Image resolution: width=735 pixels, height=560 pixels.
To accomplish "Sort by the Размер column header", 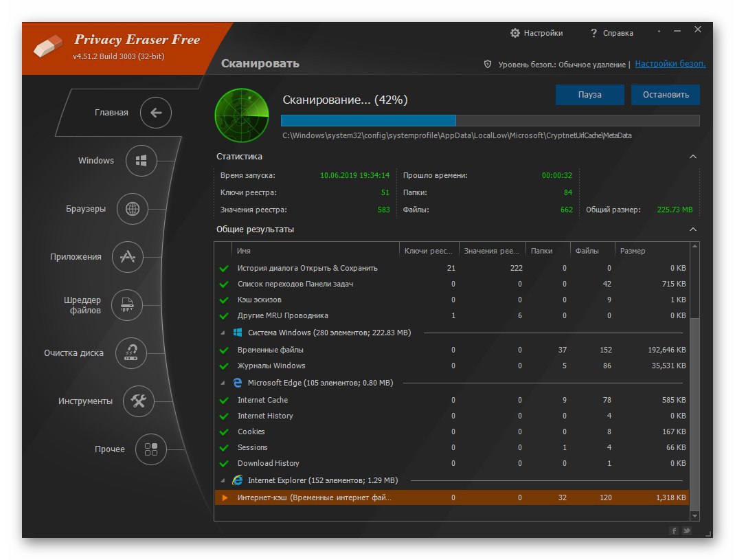I will pos(652,251).
